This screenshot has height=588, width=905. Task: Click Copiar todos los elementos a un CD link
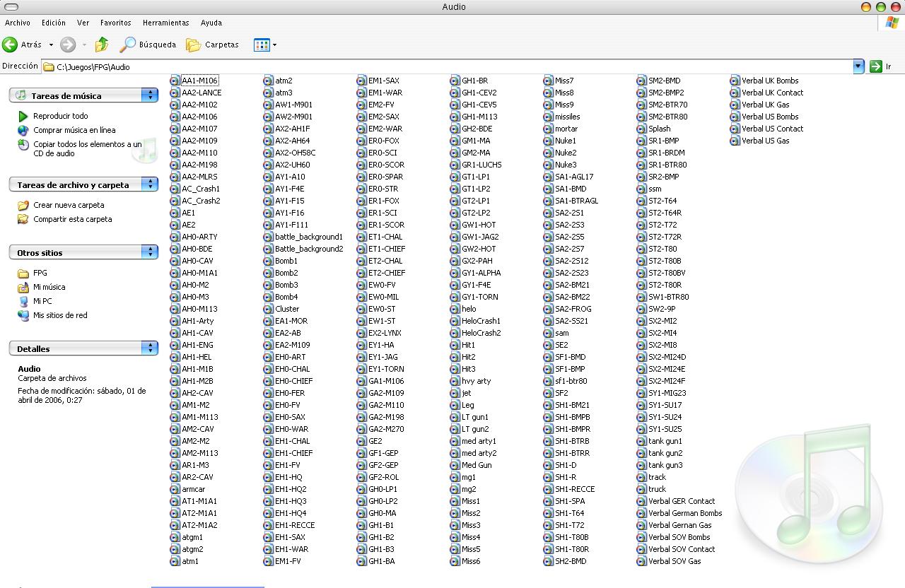(x=88, y=148)
